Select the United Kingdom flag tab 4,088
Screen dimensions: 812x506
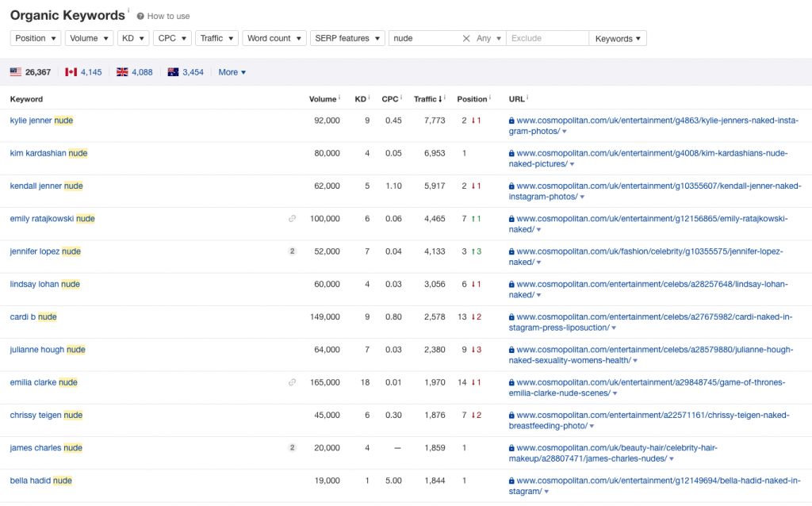[x=135, y=72]
